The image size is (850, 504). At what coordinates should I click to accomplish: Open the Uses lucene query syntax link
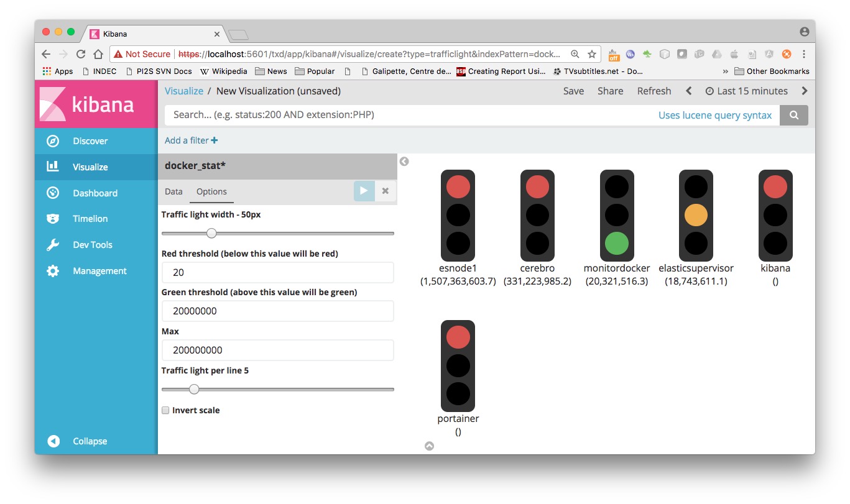click(715, 114)
